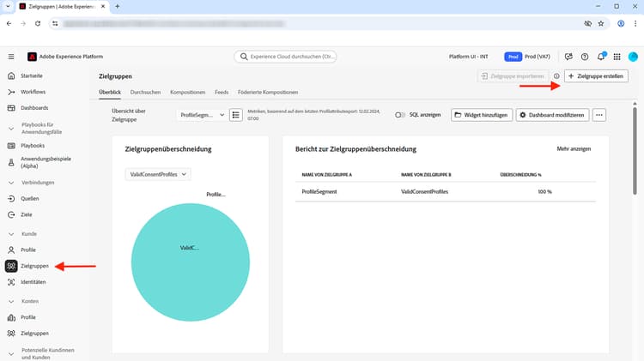Open Profile under the Konten section
The height and width of the screenshot is (361, 644).
point(28,317)
